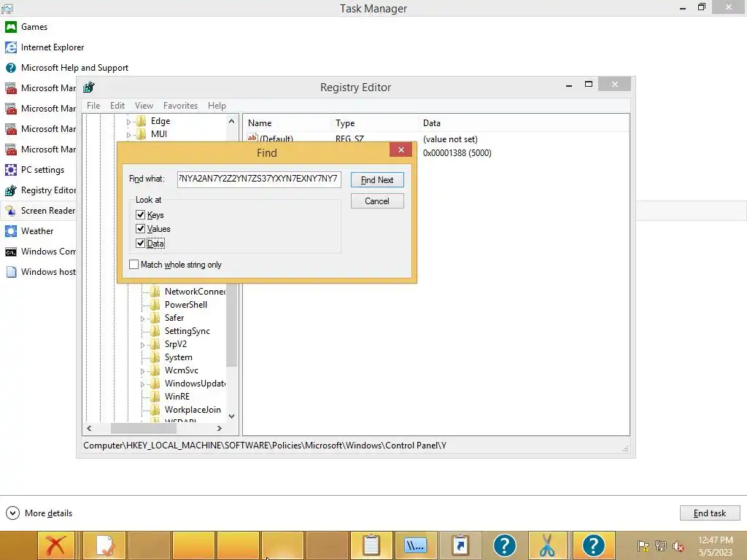Click the Registry Editor title bar icon
This screenshot has height=560, width=747.
click(89, 87)
